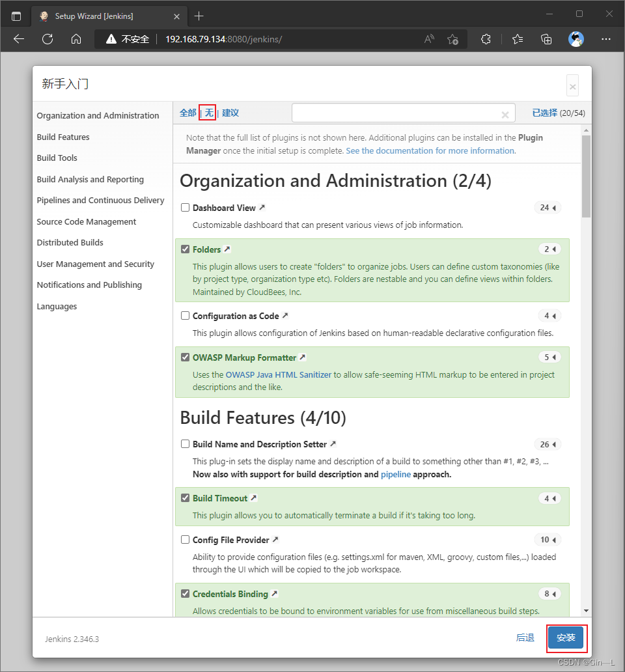Viewport: 625px width, 672px height.
Task: Close the Setup Wizard tab
Action: pyautogui.click(x=176, y=17)
